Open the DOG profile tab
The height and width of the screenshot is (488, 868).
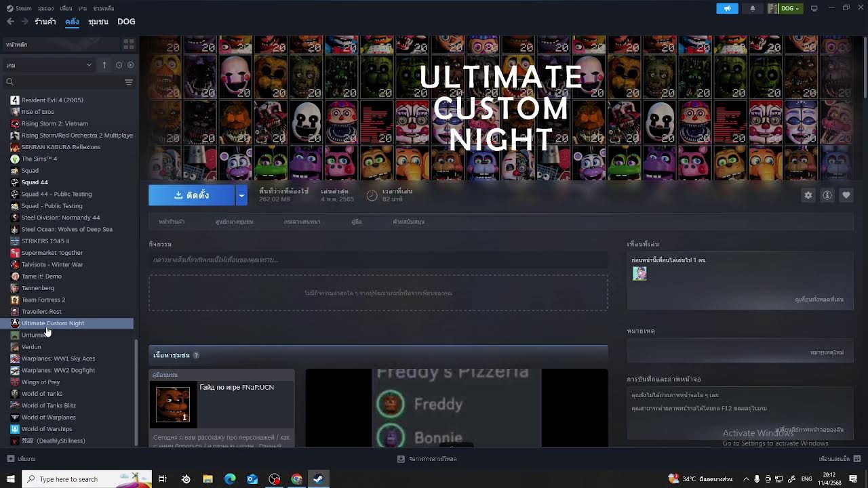pos(126,22)
